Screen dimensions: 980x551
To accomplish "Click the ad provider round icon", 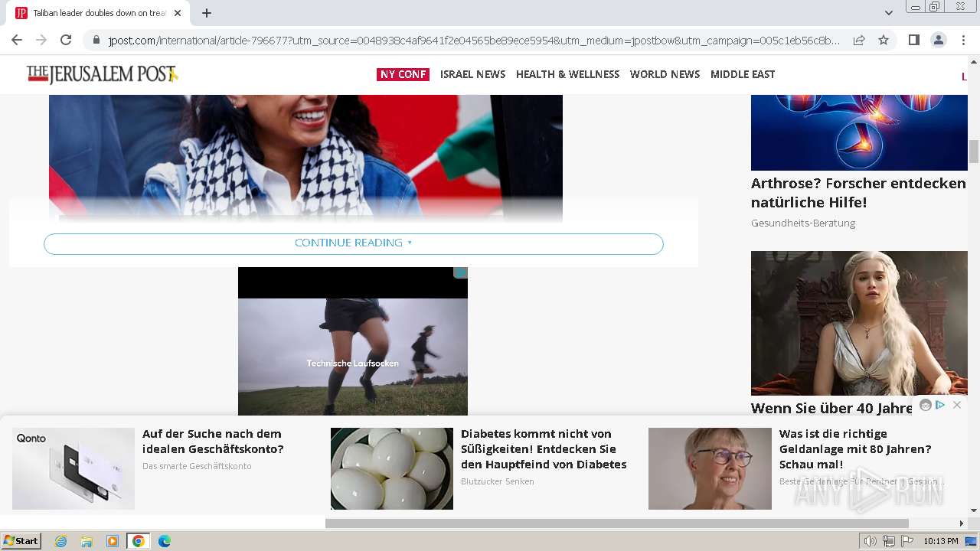I will 926,406.
